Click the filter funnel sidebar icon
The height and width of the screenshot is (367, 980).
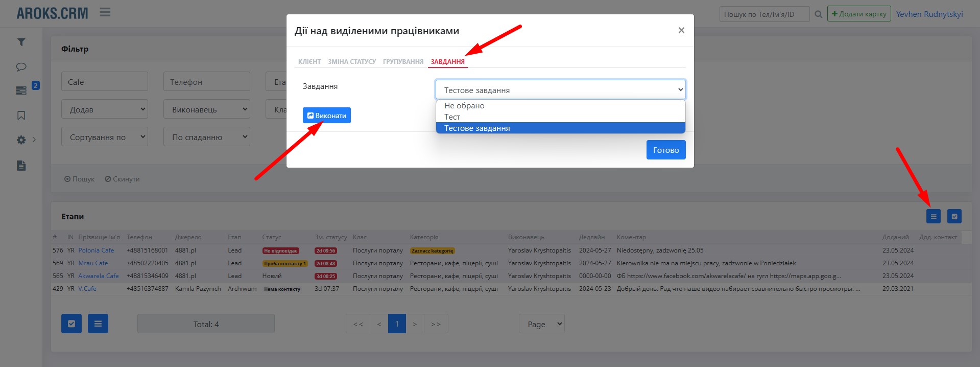coord(21,42)
